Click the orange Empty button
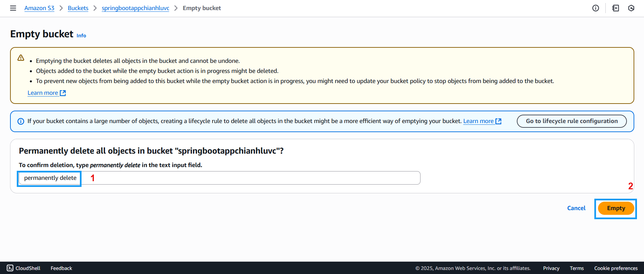This screenshot has width=644, height=274. (616, 208)
